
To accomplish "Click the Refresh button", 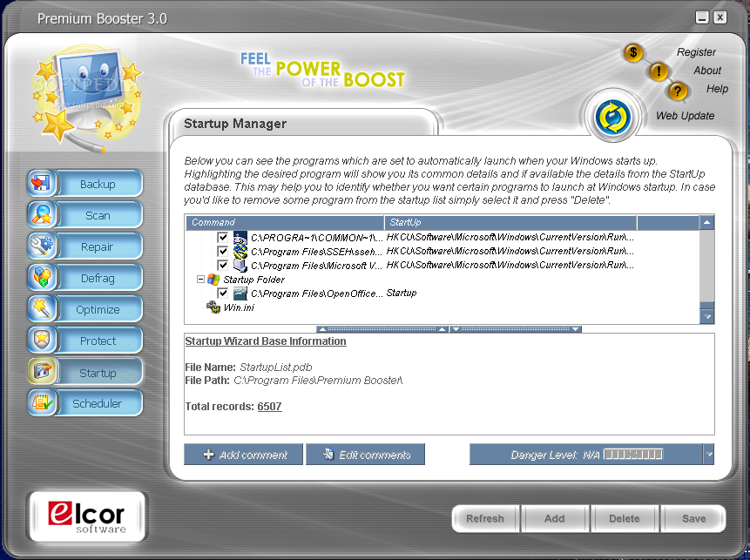I will tap(485, 518).
